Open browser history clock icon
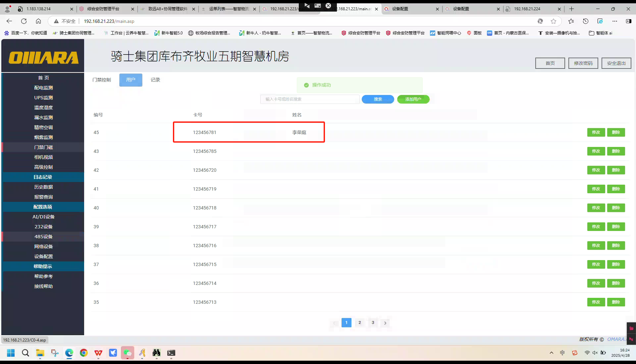The image size is (636, 364). (586, 21)
